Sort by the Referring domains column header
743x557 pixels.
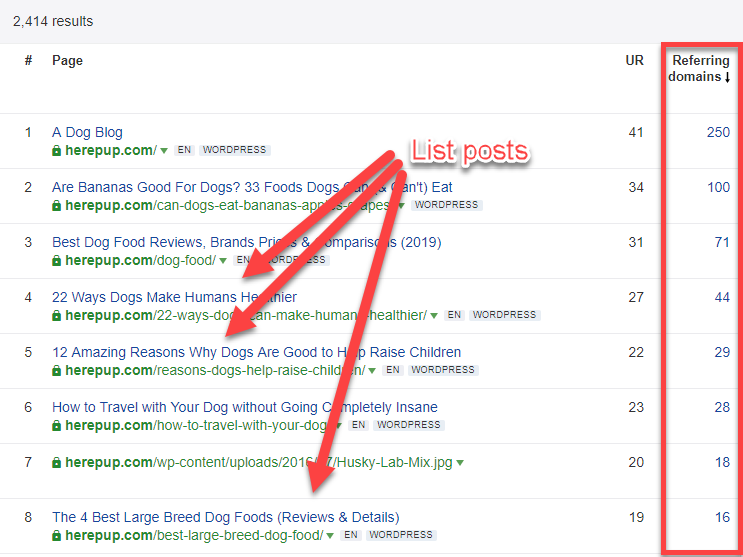click(700, 69)
